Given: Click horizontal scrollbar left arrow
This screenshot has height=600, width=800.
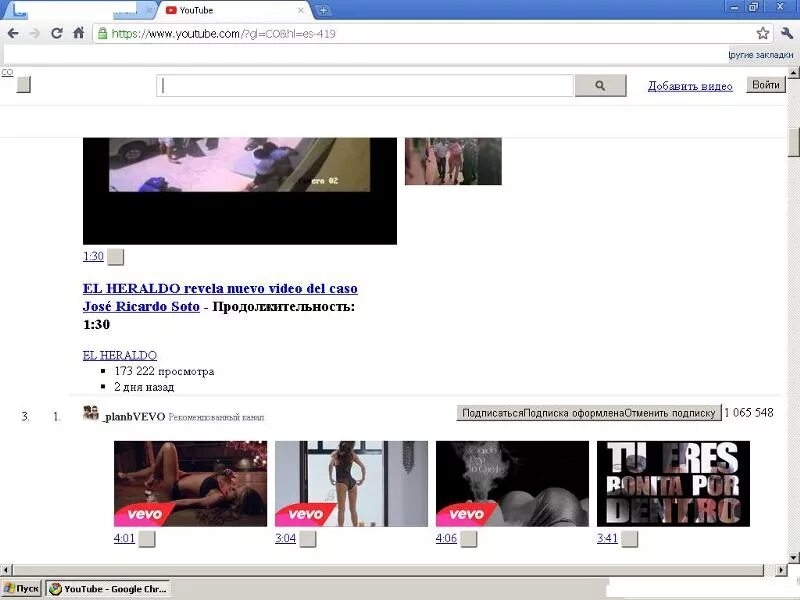Looking at the screenshot, I should (x=6, y=570).
